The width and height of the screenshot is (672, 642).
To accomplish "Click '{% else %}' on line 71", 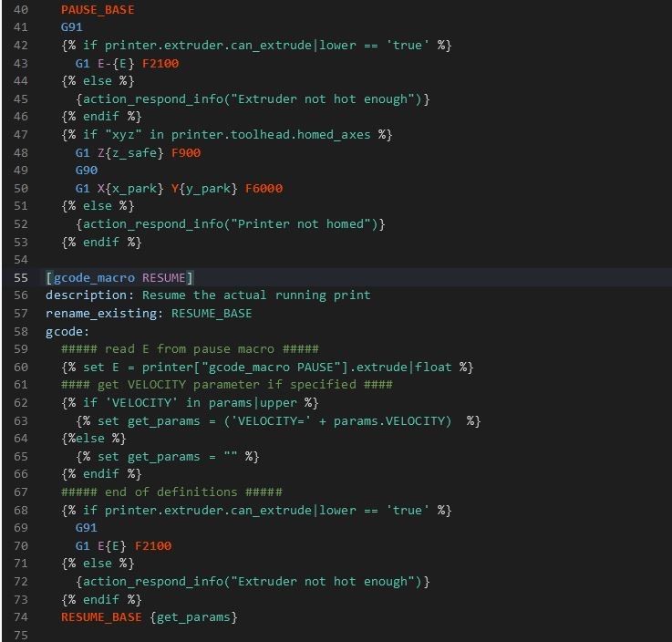I will 98,564.
